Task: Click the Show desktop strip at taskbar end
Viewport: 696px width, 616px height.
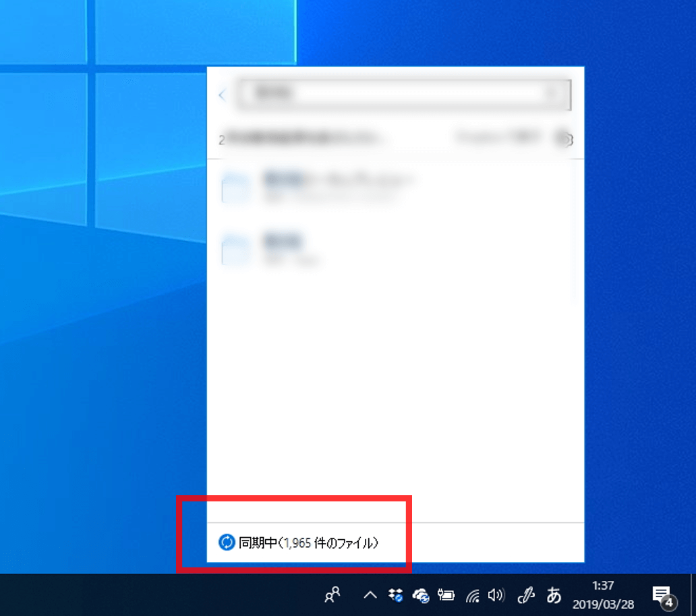Action: [x=693, y=595]
